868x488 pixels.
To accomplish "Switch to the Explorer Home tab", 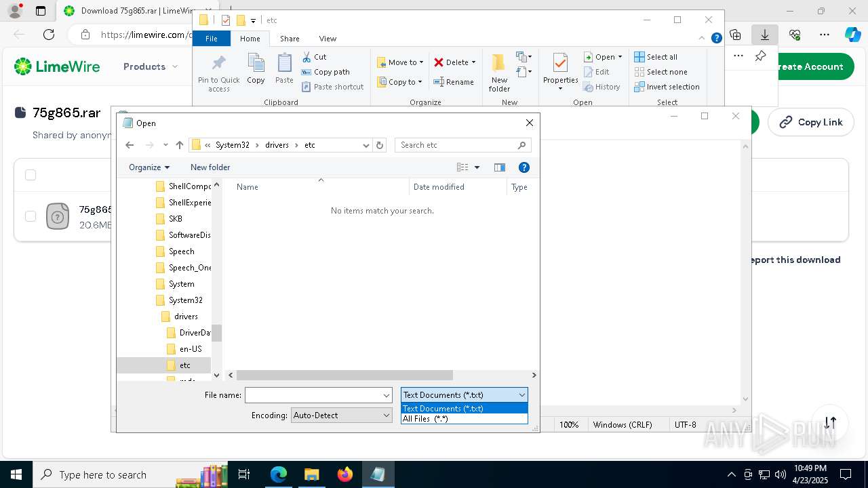I will point(250,39).
